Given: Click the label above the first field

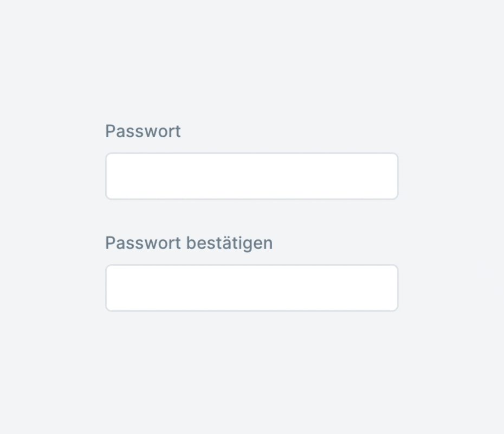Looking at the screenshot, I should coord(143,131).
